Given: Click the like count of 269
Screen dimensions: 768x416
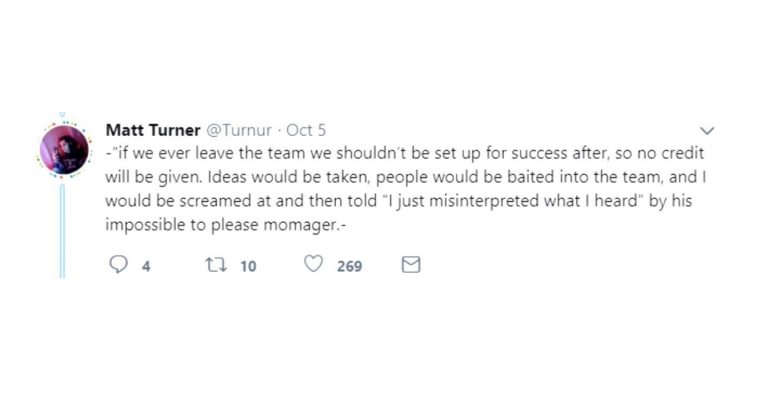Looking at the screenshot, I should pos(349,266).
